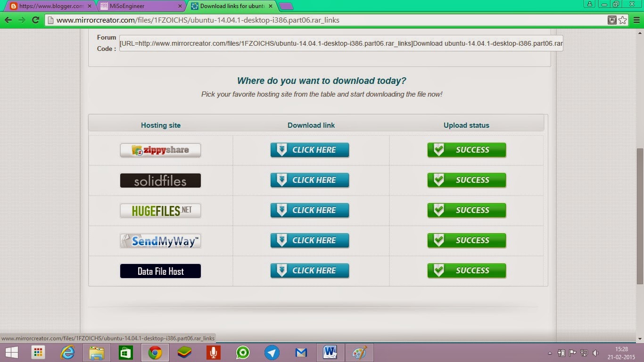644x362 pixels.
Task: Open the network icon in system tray
Action: tap(584, 353)
